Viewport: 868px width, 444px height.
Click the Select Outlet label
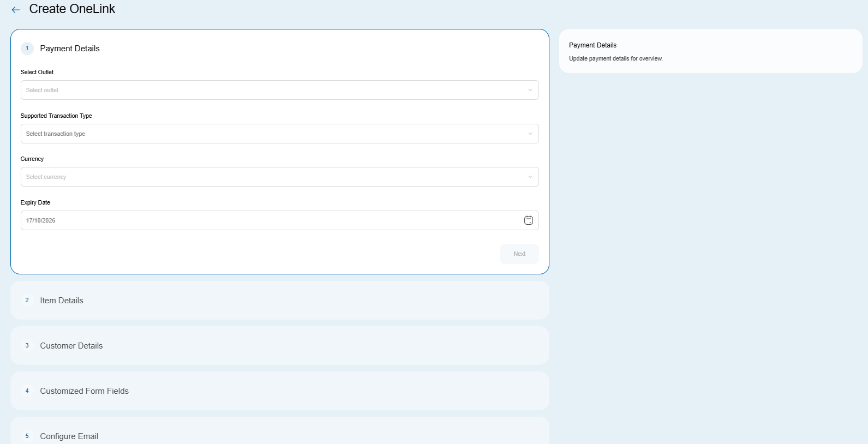(37, 72)
